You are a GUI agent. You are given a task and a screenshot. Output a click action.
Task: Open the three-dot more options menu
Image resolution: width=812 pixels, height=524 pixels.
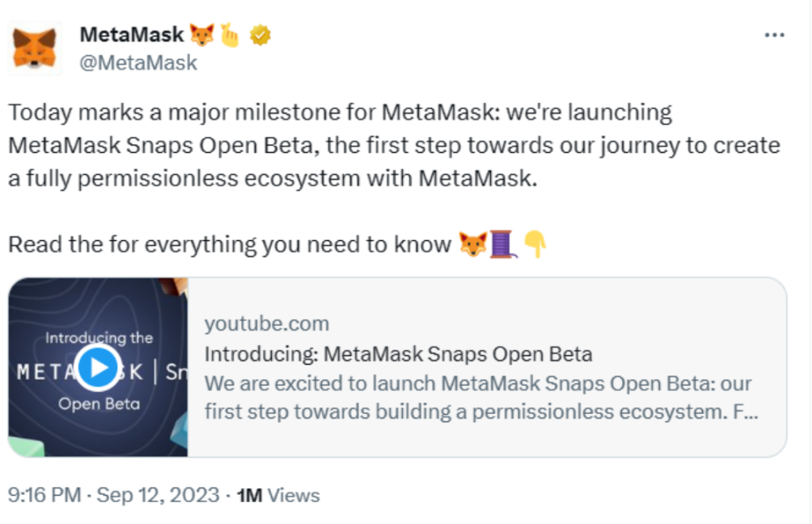coord(774,36)
